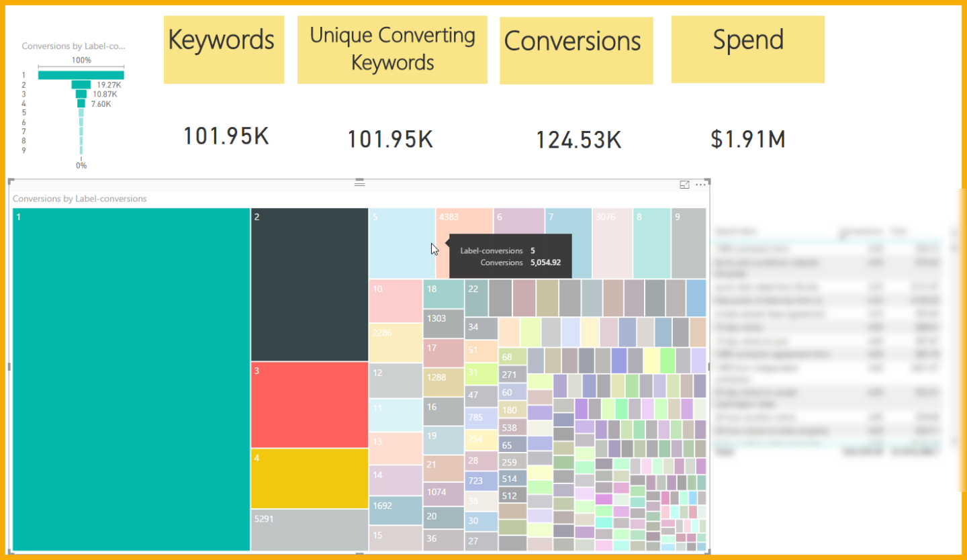The image size is (967, 560).
Task: Click the Unique Converting Keywords title box
Action: point(392,50)
